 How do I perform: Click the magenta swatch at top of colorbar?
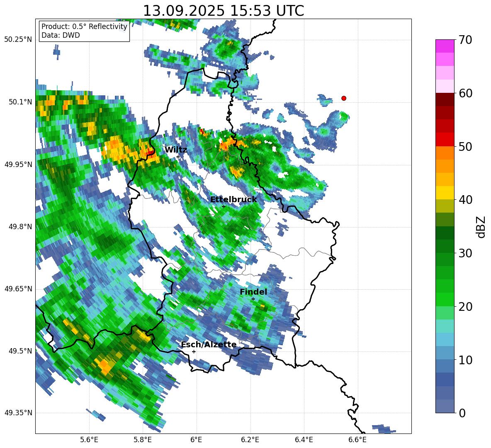coord(445,46)
